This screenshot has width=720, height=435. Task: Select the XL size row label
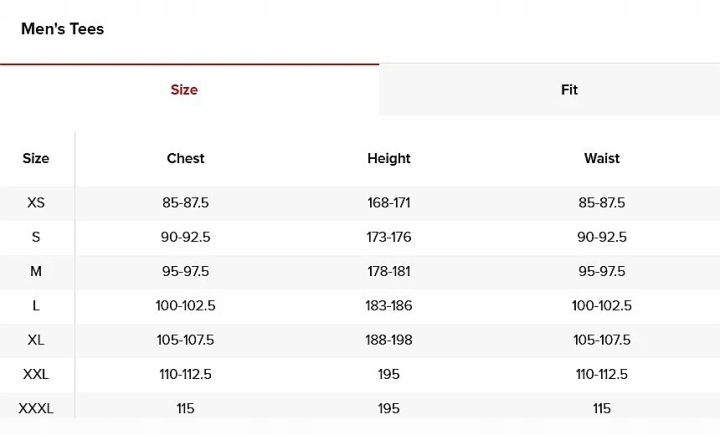36,340
